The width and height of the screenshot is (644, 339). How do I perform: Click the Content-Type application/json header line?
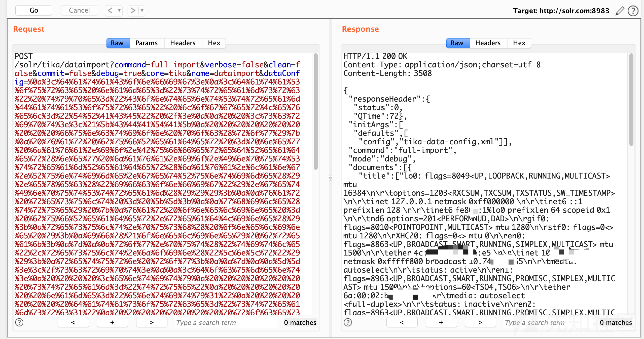coord(442,65)
